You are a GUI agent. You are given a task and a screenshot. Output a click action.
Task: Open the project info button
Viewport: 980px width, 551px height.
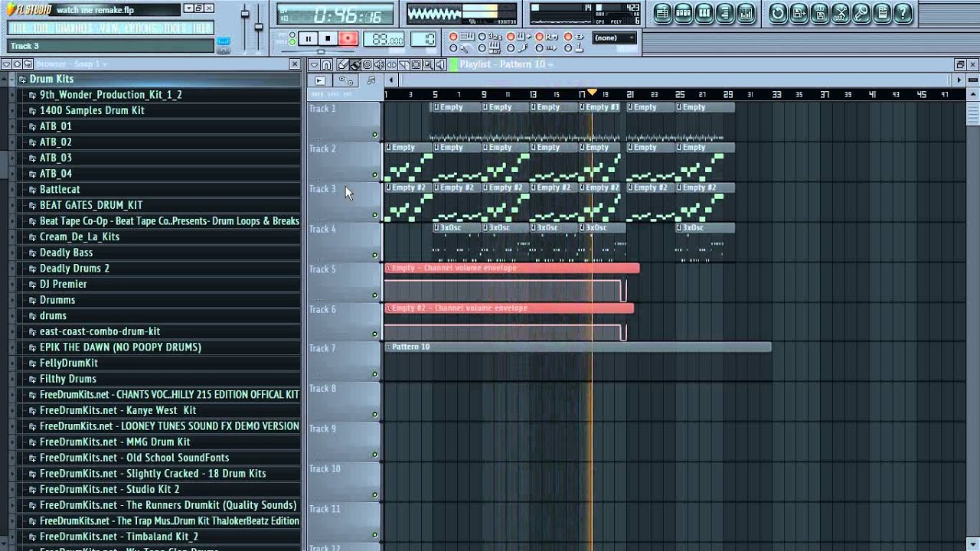pos(881,13)
